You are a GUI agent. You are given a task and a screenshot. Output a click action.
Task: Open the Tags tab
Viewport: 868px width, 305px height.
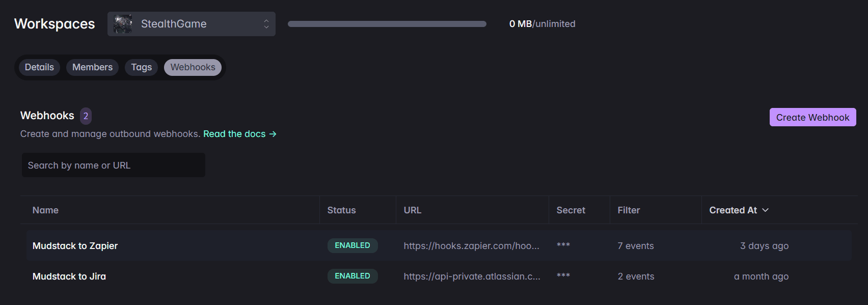point(141,67)
